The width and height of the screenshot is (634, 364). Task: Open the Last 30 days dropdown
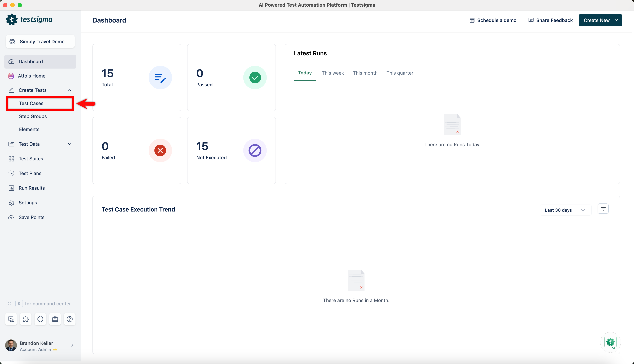pos(565,210)
